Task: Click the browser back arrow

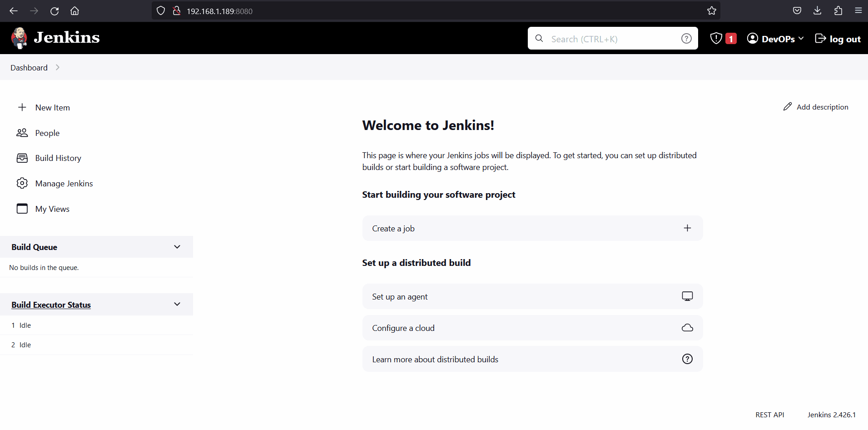Action: click(x=14, y=11)
